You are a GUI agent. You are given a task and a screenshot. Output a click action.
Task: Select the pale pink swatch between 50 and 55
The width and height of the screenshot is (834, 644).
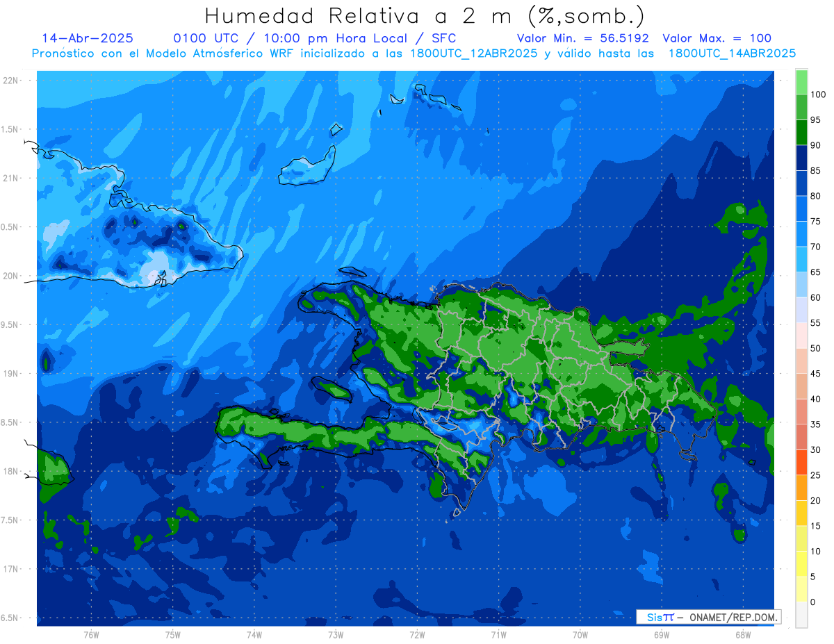801,335
